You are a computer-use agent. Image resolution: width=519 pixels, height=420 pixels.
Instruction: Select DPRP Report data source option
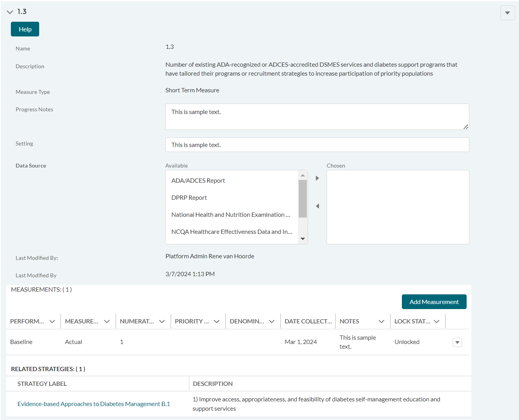(x=189, y=198)
